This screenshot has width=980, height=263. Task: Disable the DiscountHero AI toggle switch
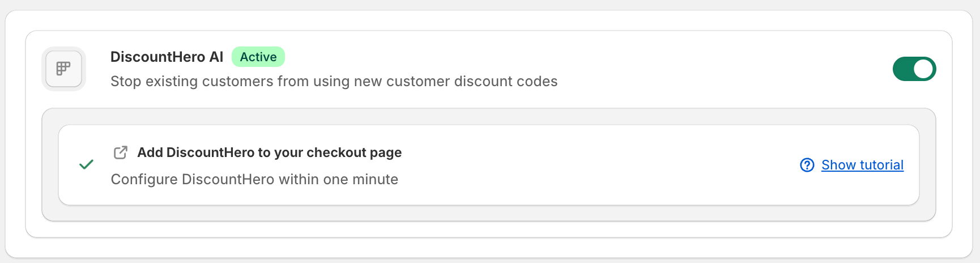(x=914, y=69)
